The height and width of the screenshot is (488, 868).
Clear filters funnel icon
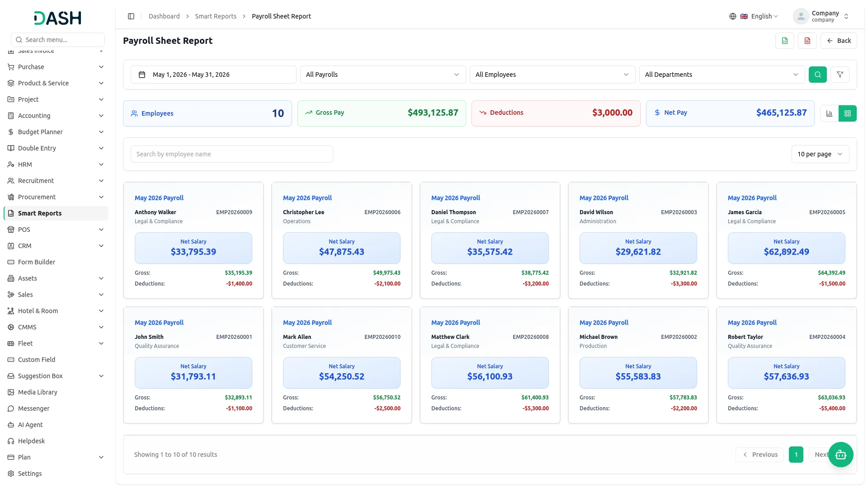coord(840,75)
